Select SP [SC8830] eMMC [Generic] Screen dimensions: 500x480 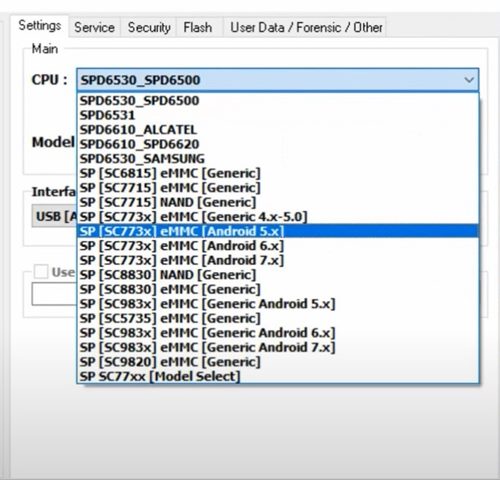pyautogui.click(x=278, y=289)
